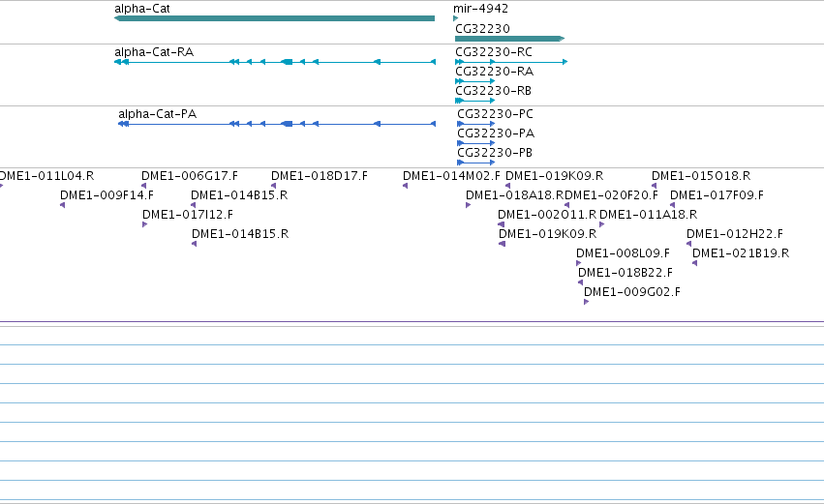Click the DME1-015O18.R label
Image resolution: width=824 pixels, height=504 pixels.
point(701,176)
